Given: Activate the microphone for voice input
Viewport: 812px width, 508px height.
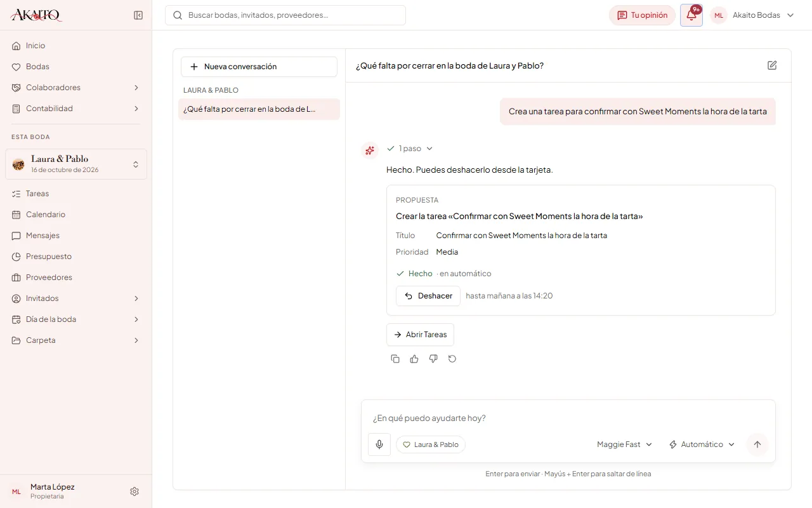Looking at the screenshot, I should 379,444.
